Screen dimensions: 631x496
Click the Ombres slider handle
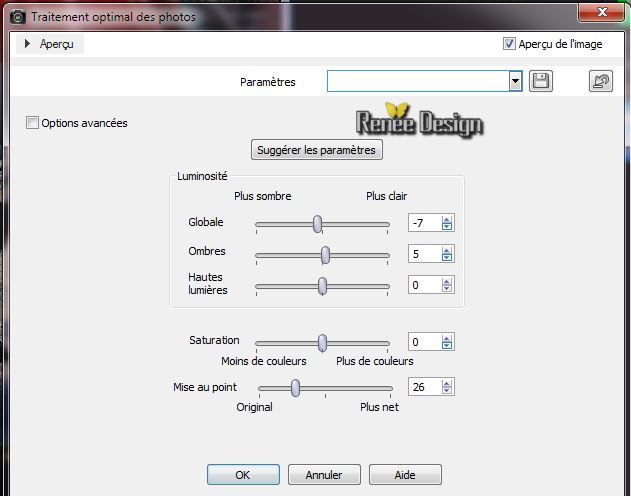(x=325, y=255)
